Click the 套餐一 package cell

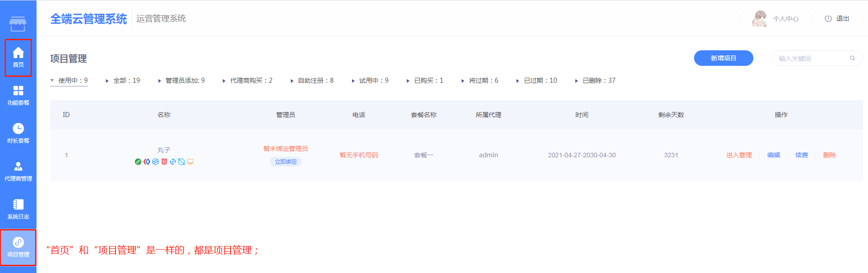424,155
